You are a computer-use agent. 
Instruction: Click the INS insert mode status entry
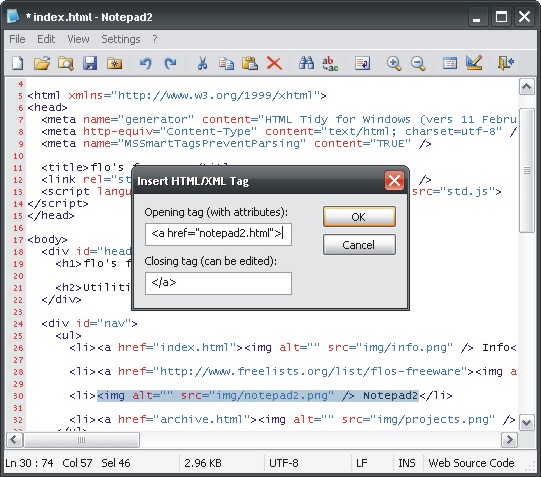point(406,463)
